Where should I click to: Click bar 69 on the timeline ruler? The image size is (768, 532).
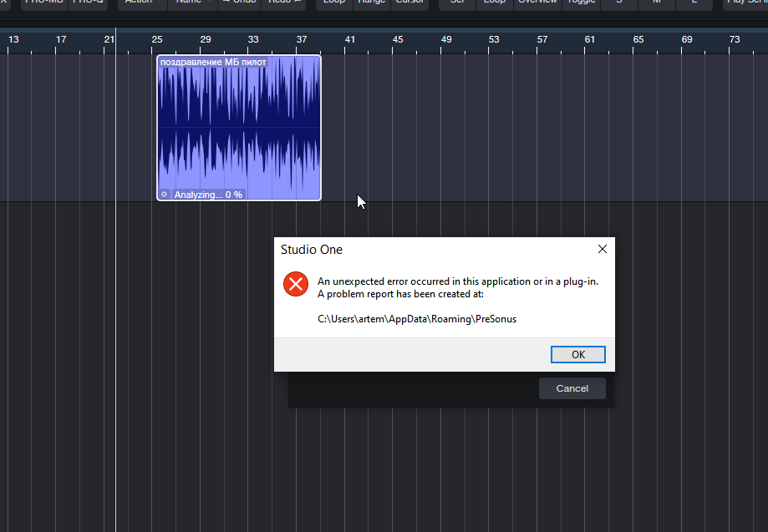coord(687,39)
